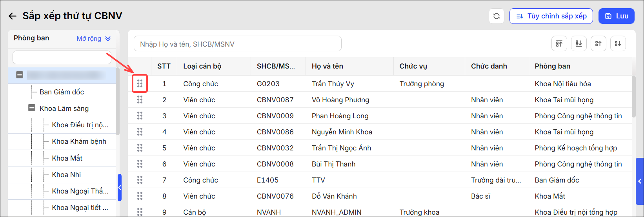Focus the Nhập Họ và tên search field
The height and width of the screenshot is (217, 644).
(x=238, y=44)
